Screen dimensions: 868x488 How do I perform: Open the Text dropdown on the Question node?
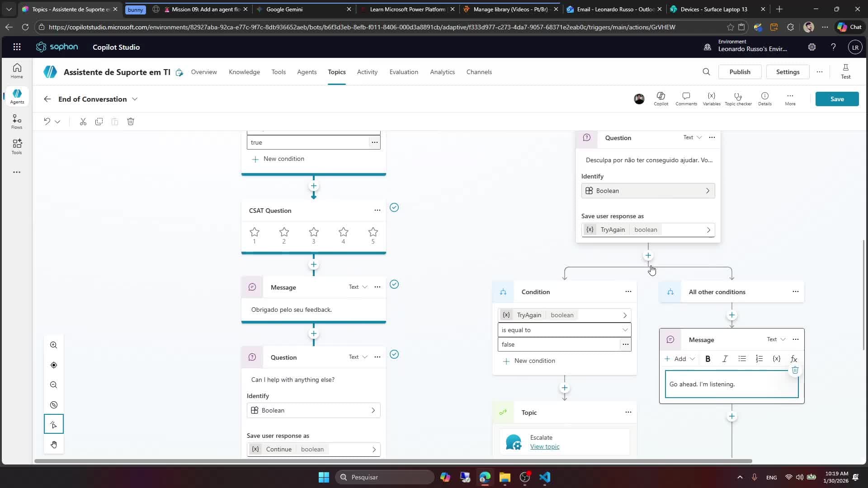(x=357, y=357)
